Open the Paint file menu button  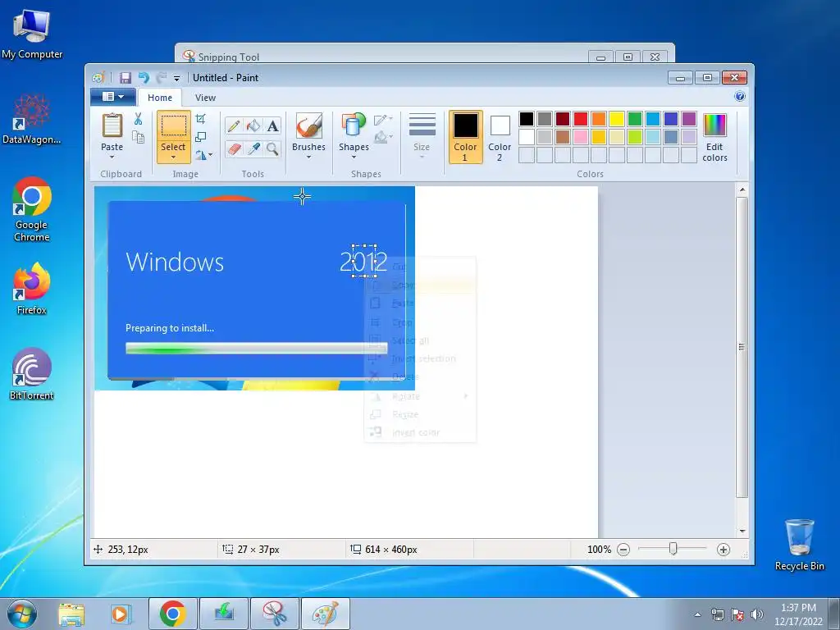point(113,97)
